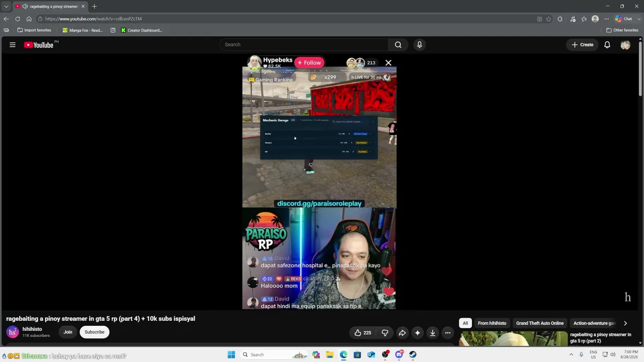Open a new browser tab
644x362 pixels.
(94, 7)
